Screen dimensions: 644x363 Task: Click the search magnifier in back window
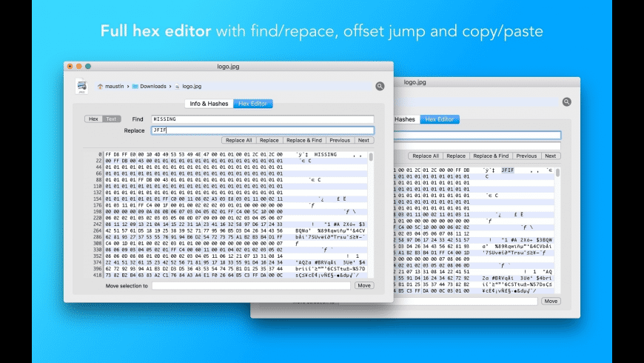[x=567, y=102]
